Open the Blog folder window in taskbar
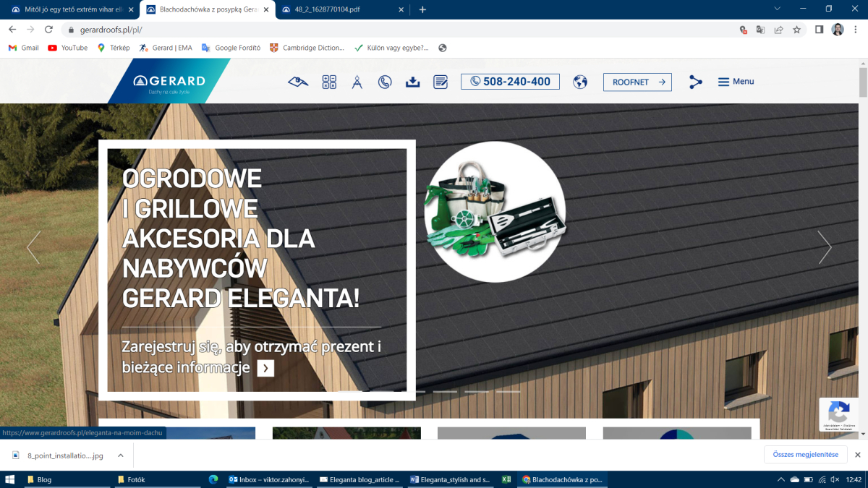Viewport: 868px width, 488px height. pos(66,479)
